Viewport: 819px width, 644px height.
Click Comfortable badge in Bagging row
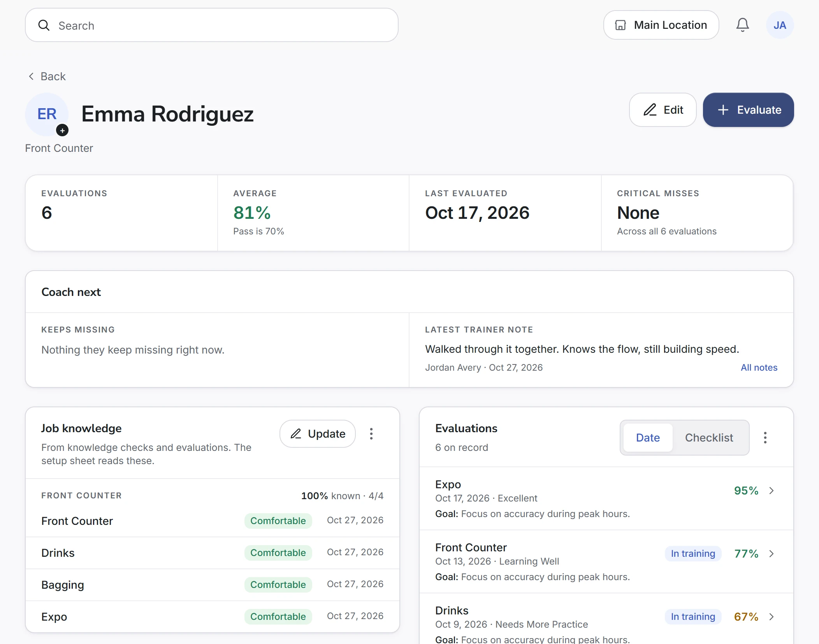(x=278, y=584)
